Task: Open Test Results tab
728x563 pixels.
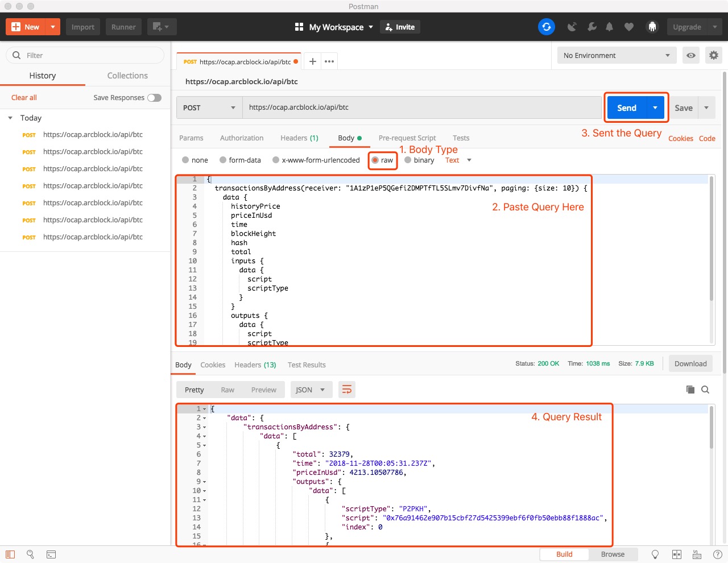Action: coord(307,365)
